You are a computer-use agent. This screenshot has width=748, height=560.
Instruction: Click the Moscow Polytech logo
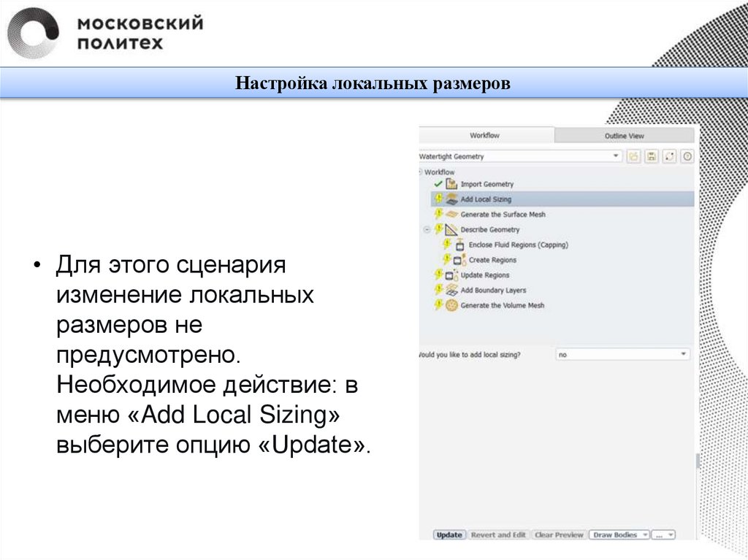pyautogui.click(x=34, y=33)
